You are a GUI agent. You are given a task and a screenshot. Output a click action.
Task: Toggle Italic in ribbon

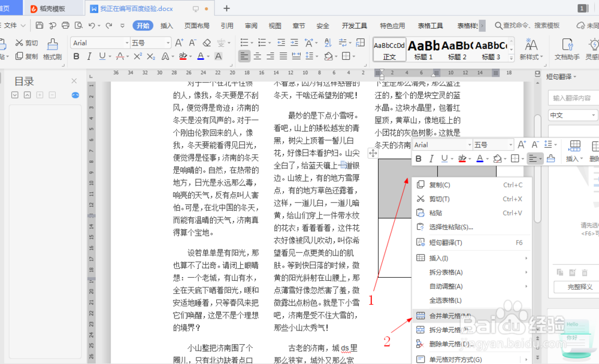(89, 56)
